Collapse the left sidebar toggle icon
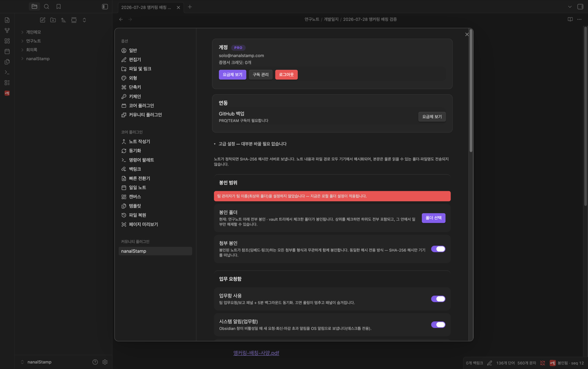The image size is (588, 369). pos(105,7)
